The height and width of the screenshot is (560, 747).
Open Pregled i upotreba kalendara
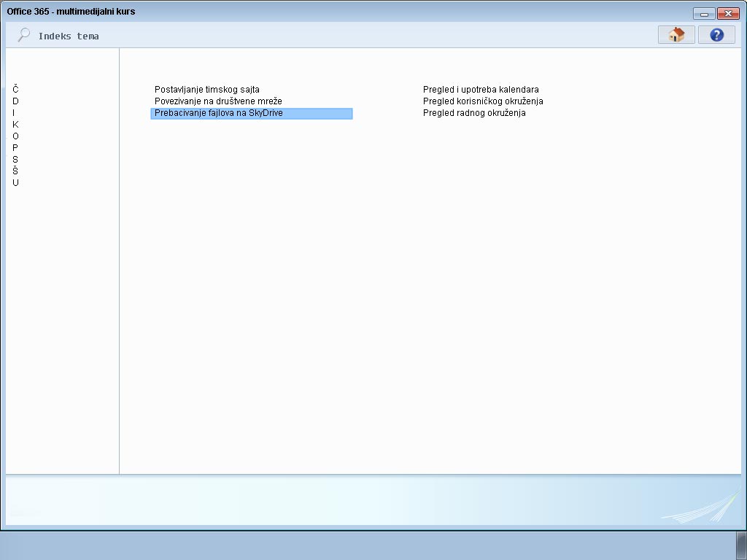point(481,90)
